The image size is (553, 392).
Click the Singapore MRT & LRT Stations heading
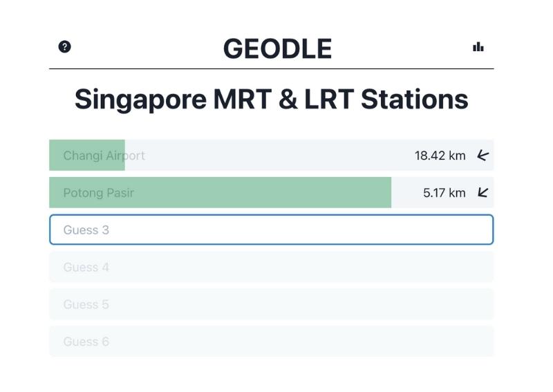(271, 99)
